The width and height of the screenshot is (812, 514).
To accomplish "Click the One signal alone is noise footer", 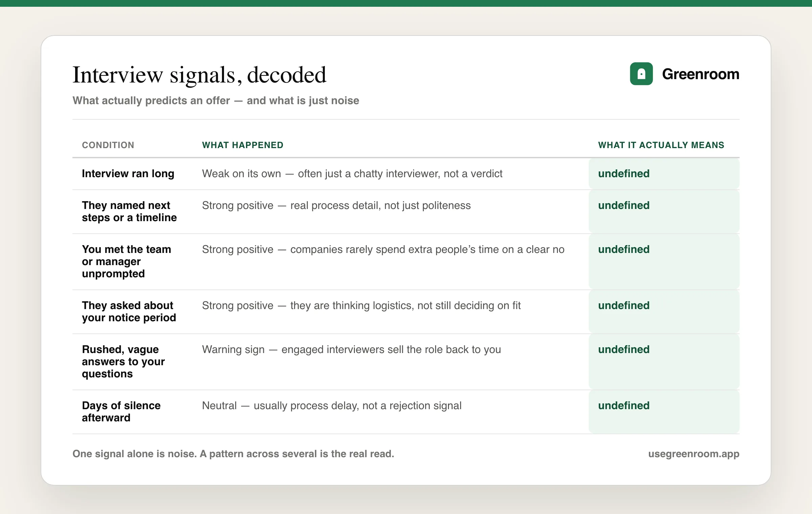I will coord(233,454).
